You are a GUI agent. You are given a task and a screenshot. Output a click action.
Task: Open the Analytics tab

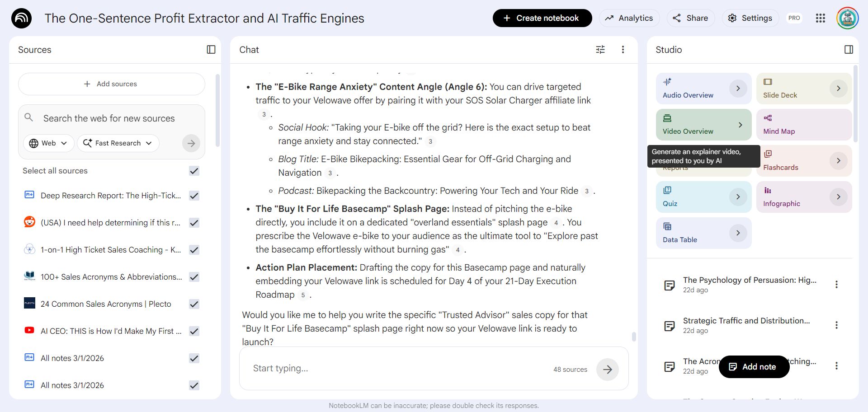pos(629,18)
